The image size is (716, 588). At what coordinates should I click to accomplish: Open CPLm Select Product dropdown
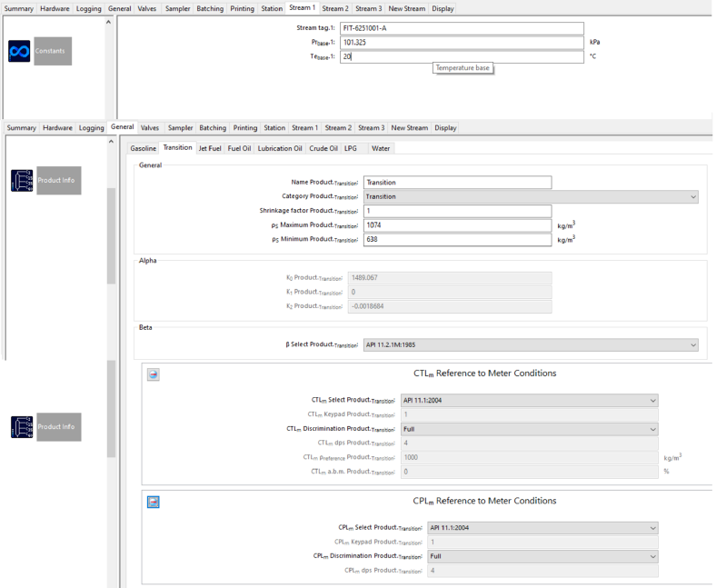[x=543, y=528]
